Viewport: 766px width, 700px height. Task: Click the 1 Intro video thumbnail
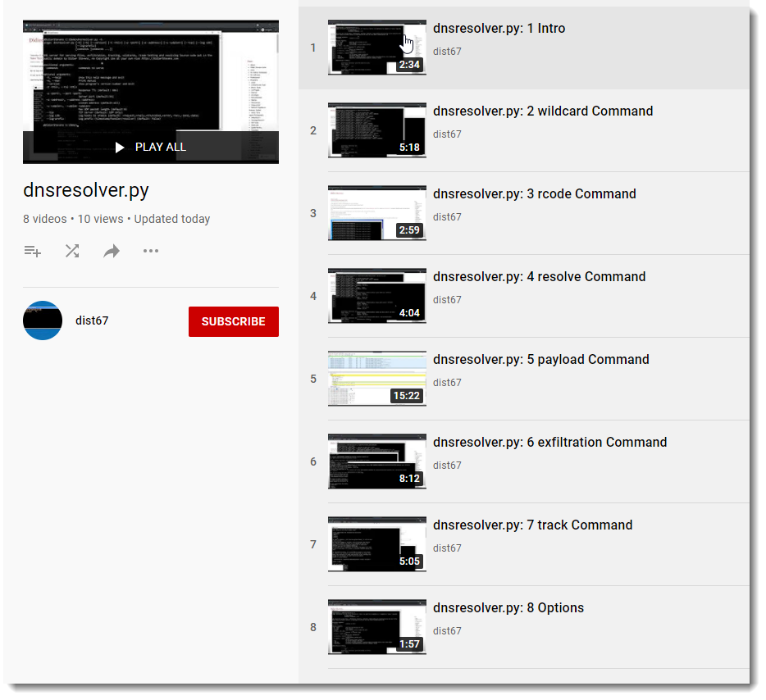[376, 48]
